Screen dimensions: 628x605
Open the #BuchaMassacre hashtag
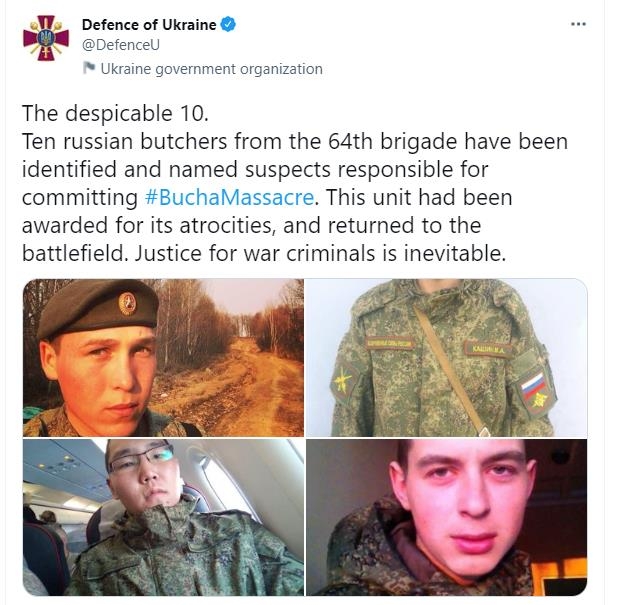coord(229,197)
